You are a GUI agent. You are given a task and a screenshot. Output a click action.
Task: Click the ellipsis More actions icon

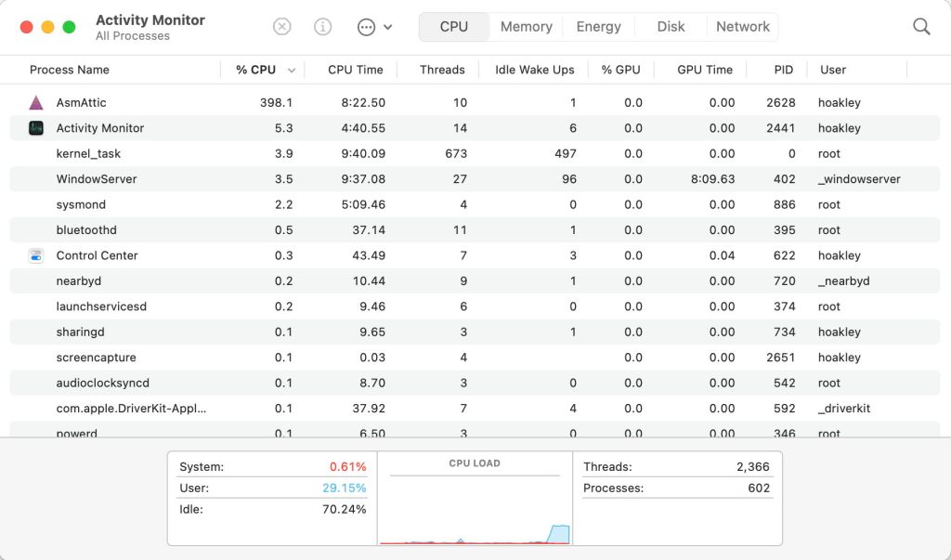click(x=366, y=27)
